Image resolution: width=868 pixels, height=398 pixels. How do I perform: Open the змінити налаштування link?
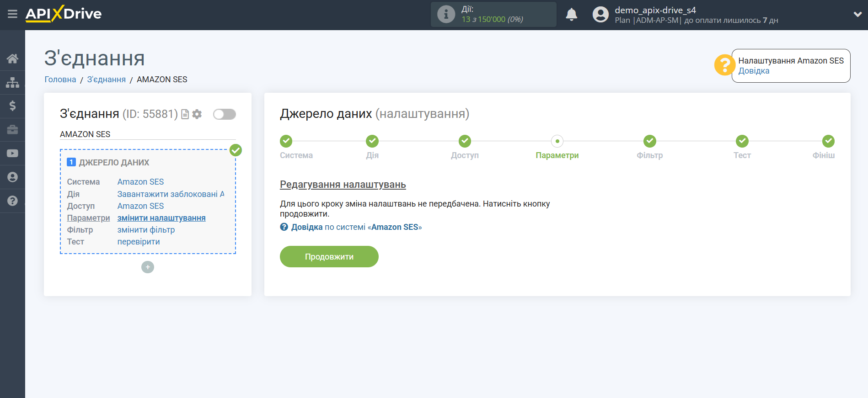pyautogui.click(x=161, y=218)
